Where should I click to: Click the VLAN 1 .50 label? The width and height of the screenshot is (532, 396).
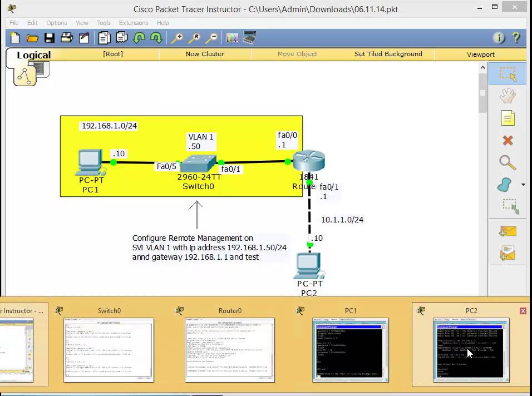201,141
